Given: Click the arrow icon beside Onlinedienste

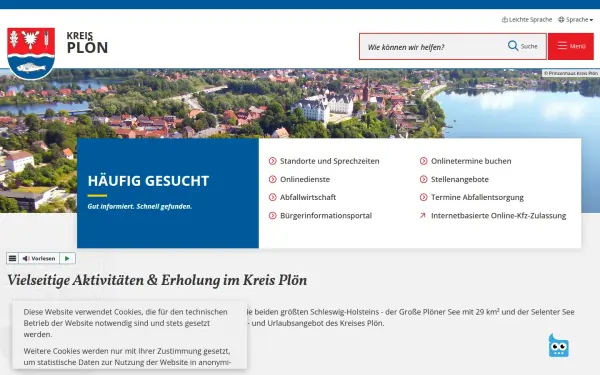Looking at the screenshot, I should point(272,179).
